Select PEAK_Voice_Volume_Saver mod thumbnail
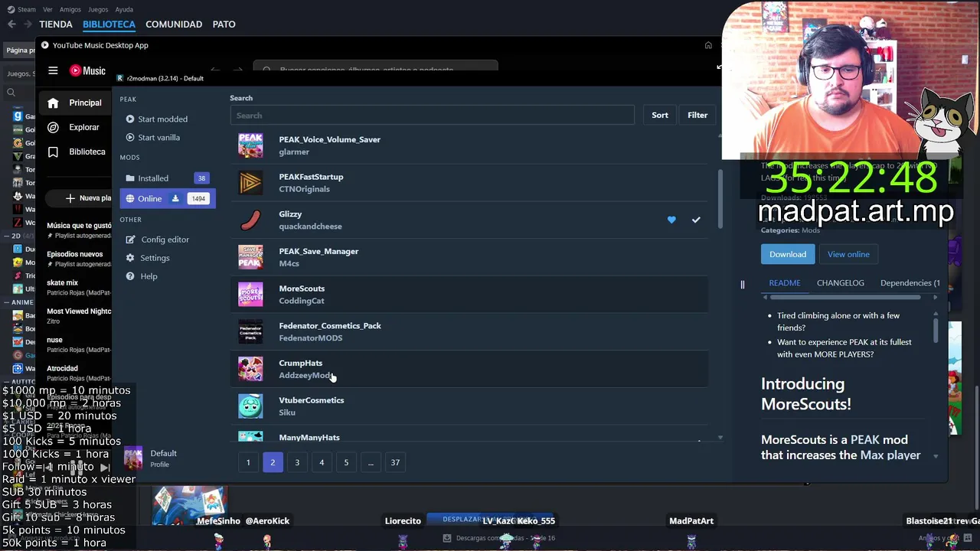The height and width of the screenshot is (551, 980). (x=250, y=145)
